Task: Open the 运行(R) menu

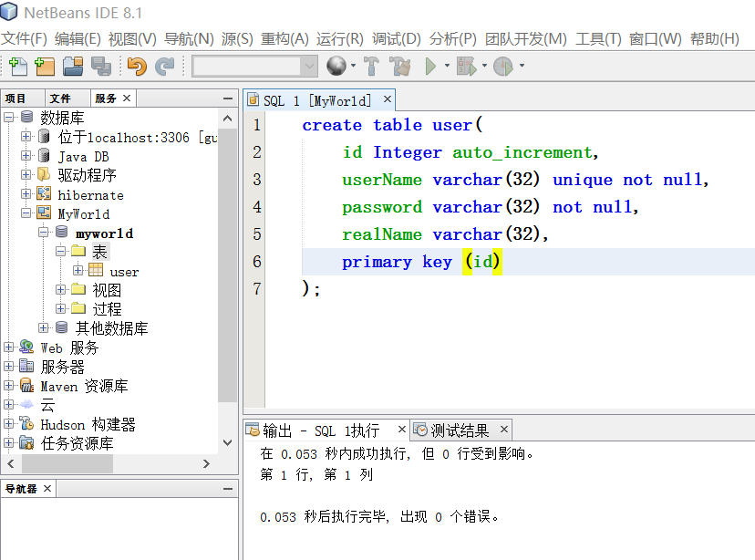Action: pos(339,38)
